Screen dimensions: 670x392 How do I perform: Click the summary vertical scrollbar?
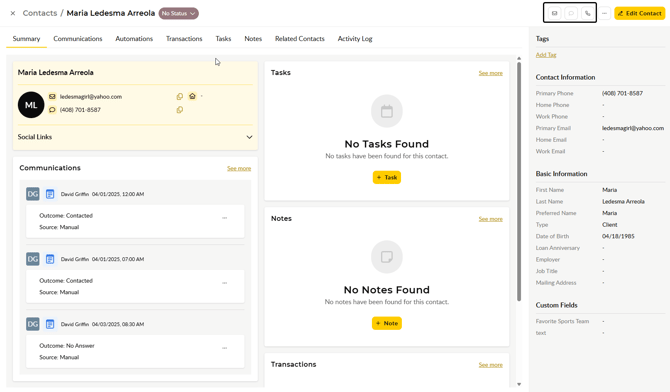[519, 182]
